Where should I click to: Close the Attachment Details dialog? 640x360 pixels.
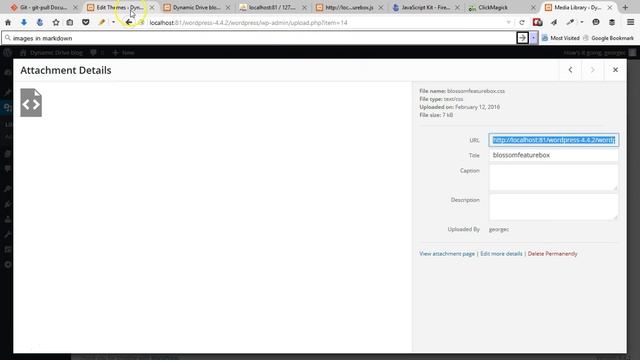pos(616,70)
